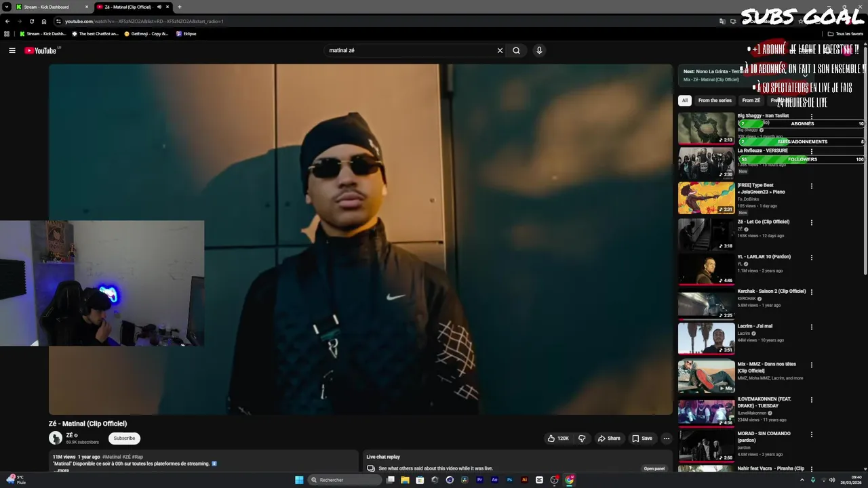The height and width of the screenshot is (488, 868).
Task: Open Big Shaggy - Iran Tasliat thumbnail
Action: (706, 128)
